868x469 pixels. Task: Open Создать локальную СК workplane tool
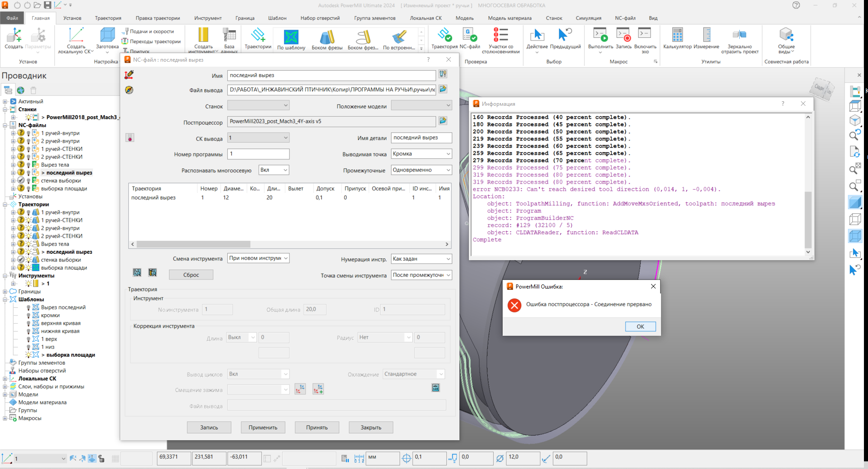point(76,35)
